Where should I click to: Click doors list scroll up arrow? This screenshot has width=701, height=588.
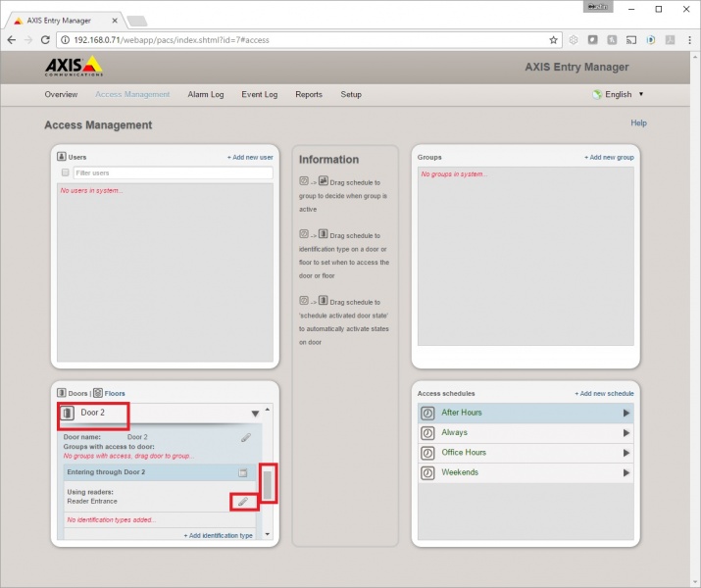268,410
